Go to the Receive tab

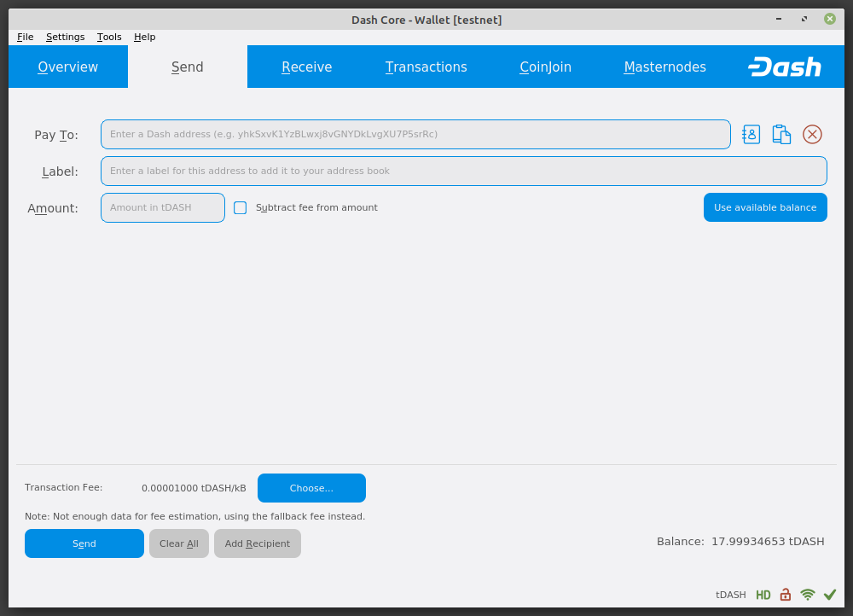point(307,67)
